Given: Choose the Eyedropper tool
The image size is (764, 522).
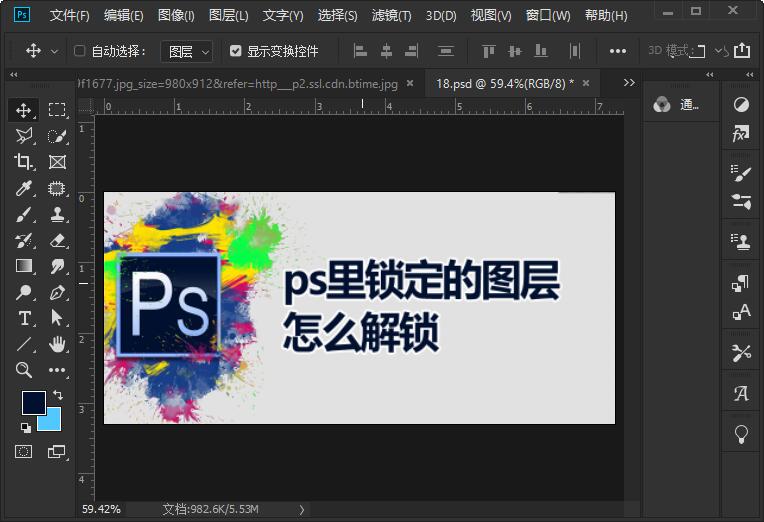Looking at the screenshot, I should (23, 188).
